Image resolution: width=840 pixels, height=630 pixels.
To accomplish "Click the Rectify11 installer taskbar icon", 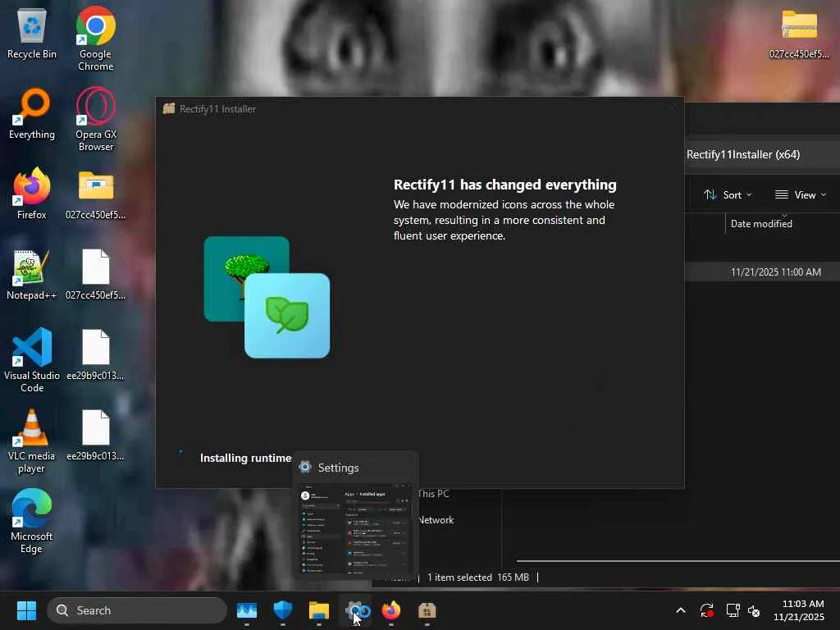I will pos(427,610).
